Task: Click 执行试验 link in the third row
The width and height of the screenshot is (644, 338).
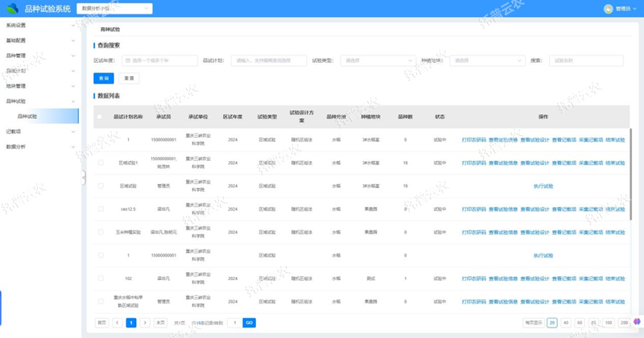Action: pos(543,186)
